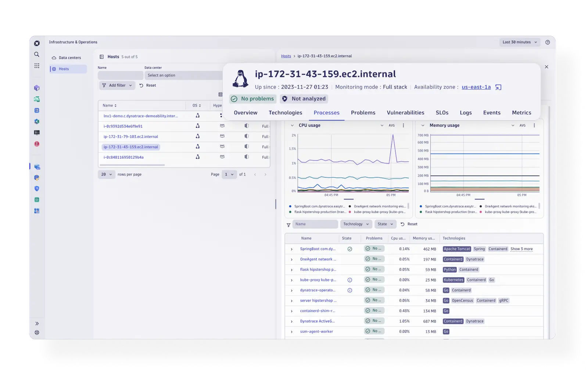
Task: Open CPU usage chart more options menu
Action: pyautogui.click(x=403, y=126)
